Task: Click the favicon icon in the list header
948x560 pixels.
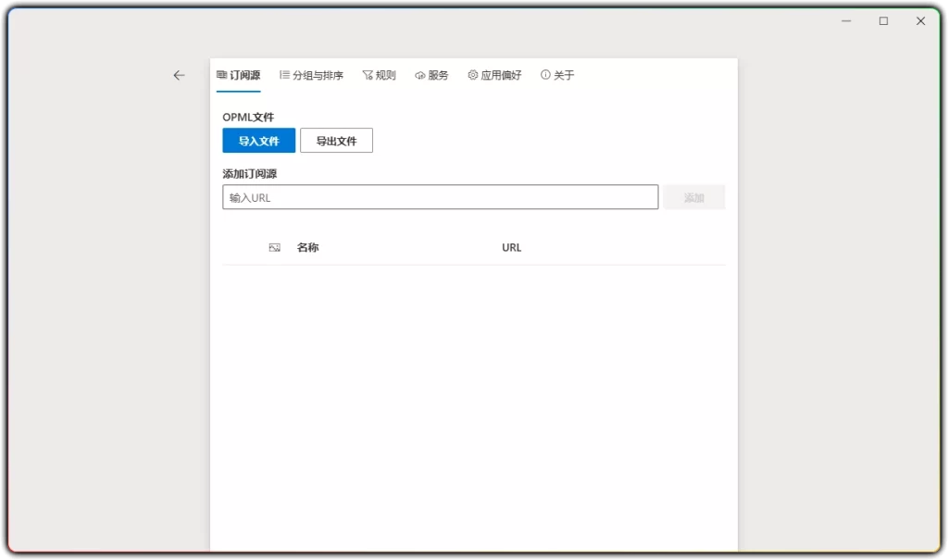Action: point(272,247)
